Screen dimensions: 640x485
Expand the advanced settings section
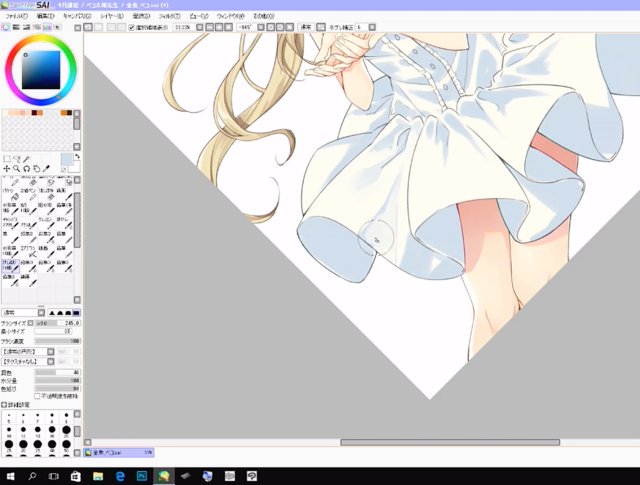click(16, 405)
